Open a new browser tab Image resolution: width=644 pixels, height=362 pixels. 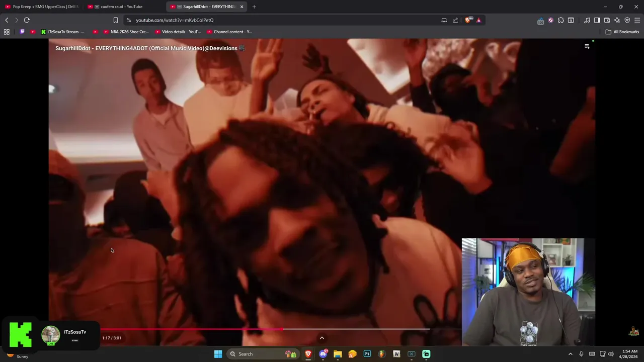click(x=254, y=7)
